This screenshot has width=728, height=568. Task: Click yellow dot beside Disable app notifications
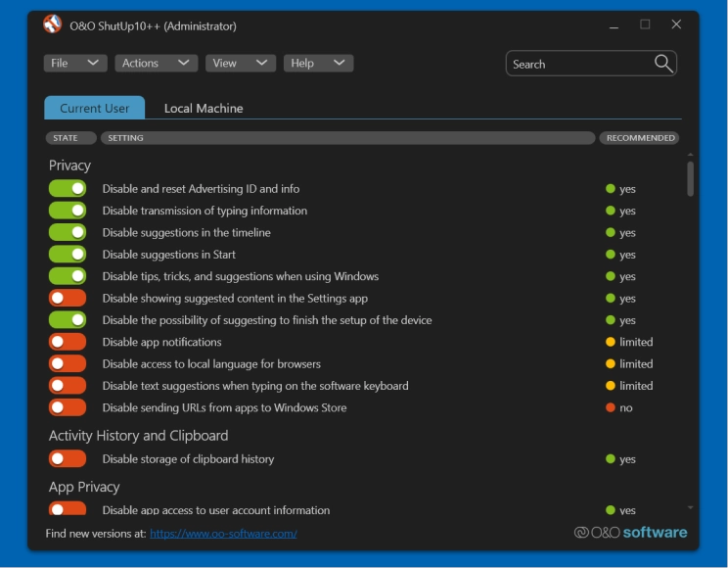(x=610, y=342)
